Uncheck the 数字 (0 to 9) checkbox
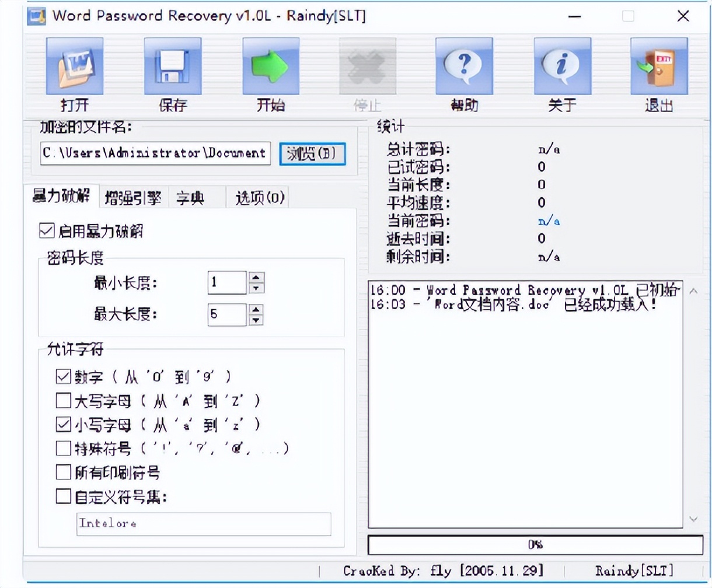 (x=63, y=376)
